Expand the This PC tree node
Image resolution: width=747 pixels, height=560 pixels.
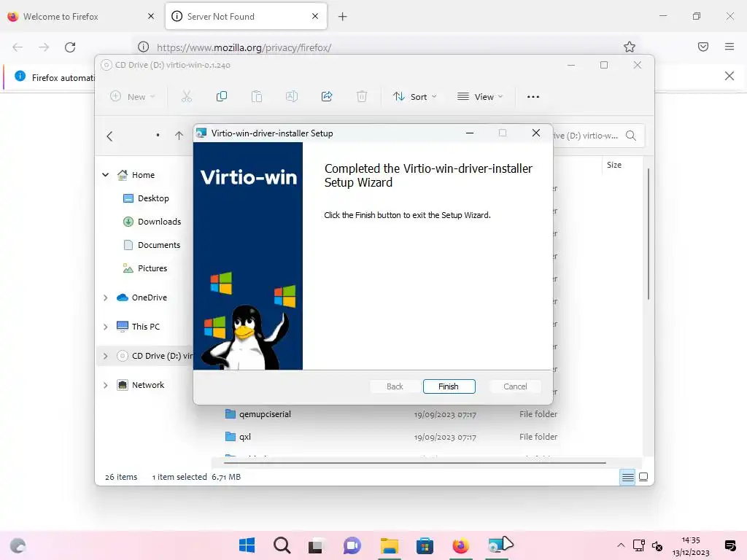[105, 327]
